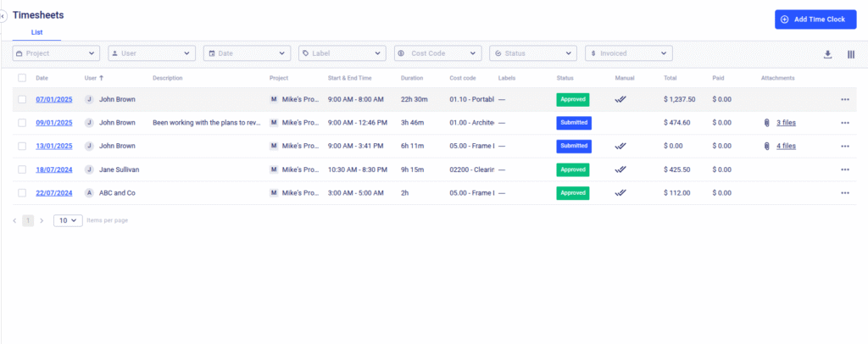868x344 pixels.
Task: Click the Date column header
Action: [x=42, y=78]
